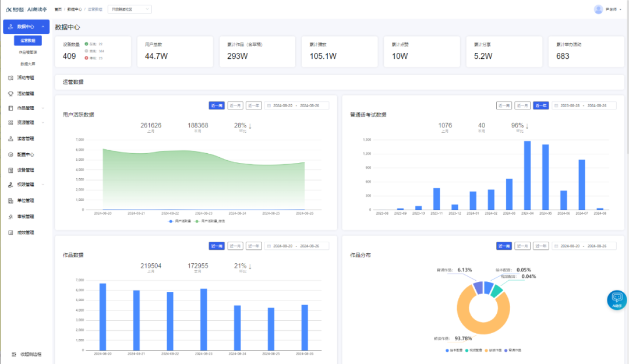Click calendar icon in 普通话考试数据 date range
The height and width of the screenshot is (364, 629).
click(556, 105)
